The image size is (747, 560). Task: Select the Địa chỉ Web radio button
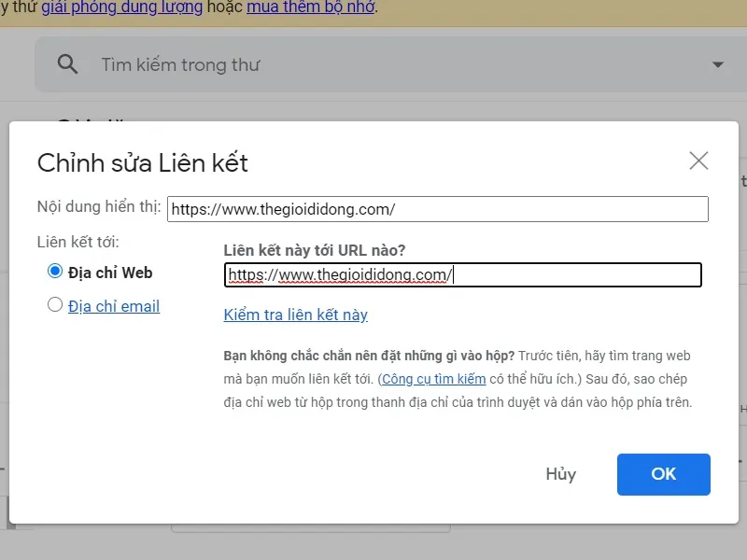54,272
